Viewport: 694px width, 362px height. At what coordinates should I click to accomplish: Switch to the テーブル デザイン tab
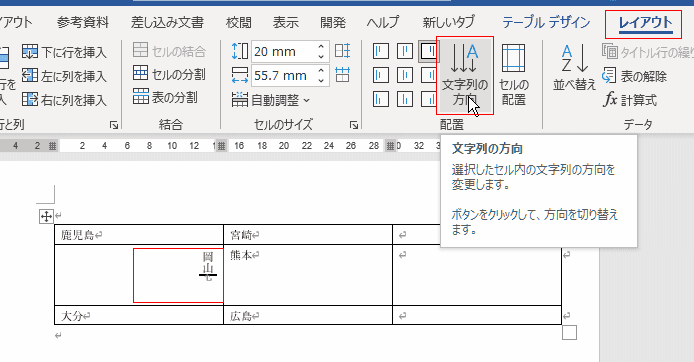click(x=546, y=22)
